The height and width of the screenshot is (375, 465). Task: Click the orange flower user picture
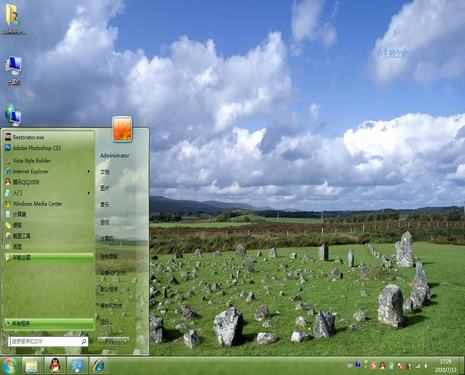point(122,129)
